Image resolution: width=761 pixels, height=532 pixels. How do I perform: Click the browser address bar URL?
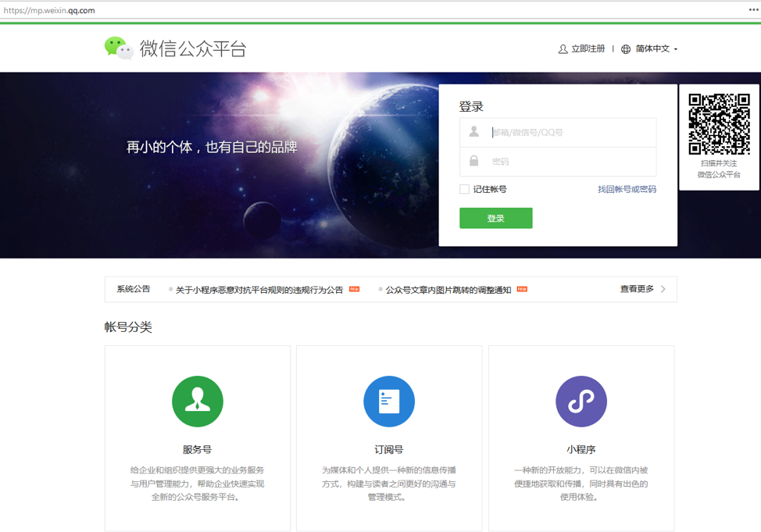tap(49, 10)
